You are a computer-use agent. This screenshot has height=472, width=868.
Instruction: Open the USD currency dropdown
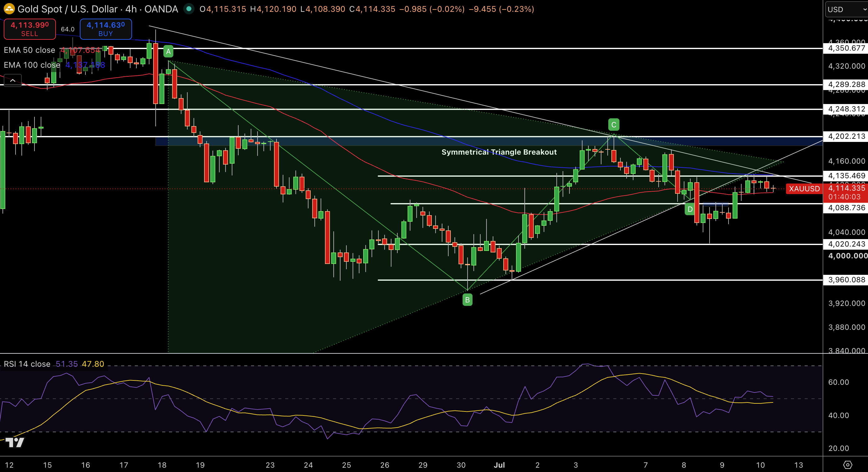pos(847,9)
